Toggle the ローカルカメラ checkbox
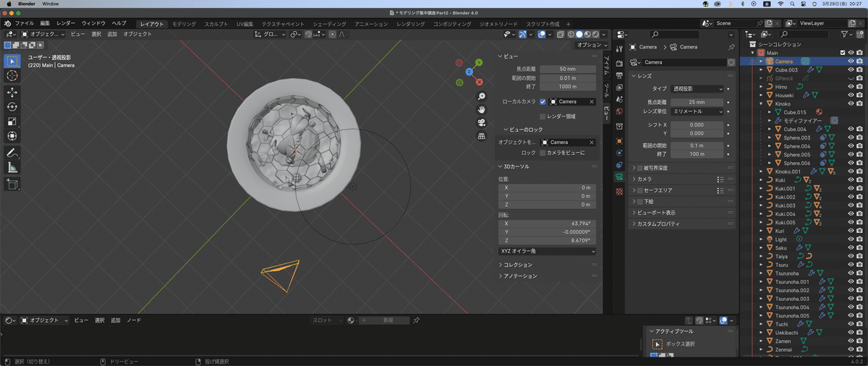The width and height of the screenshot is (868, 366). pyautogui.click(x=542, y=102)
